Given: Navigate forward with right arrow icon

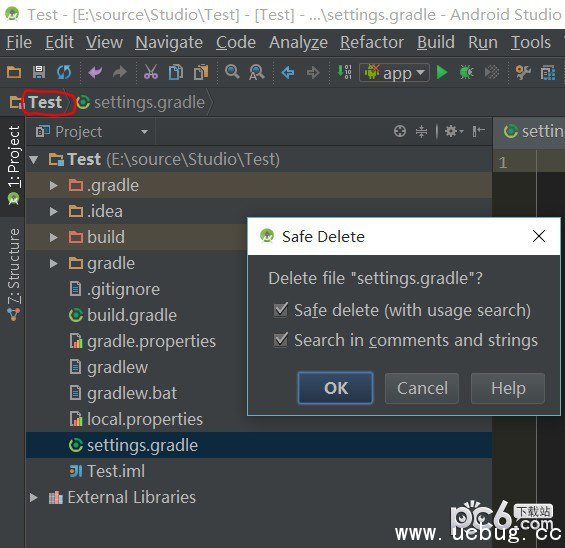Looking at the screenshot, I should tap(313, 72).
